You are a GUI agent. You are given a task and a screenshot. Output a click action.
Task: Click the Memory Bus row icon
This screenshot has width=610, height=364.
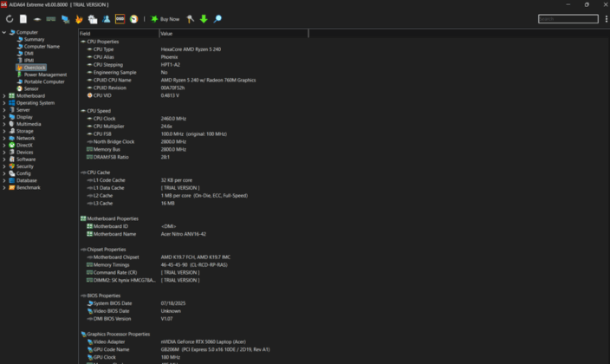coord(89,149)
